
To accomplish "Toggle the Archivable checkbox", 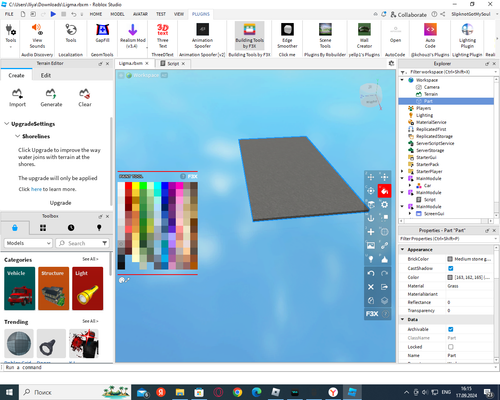I will [451, 329].
